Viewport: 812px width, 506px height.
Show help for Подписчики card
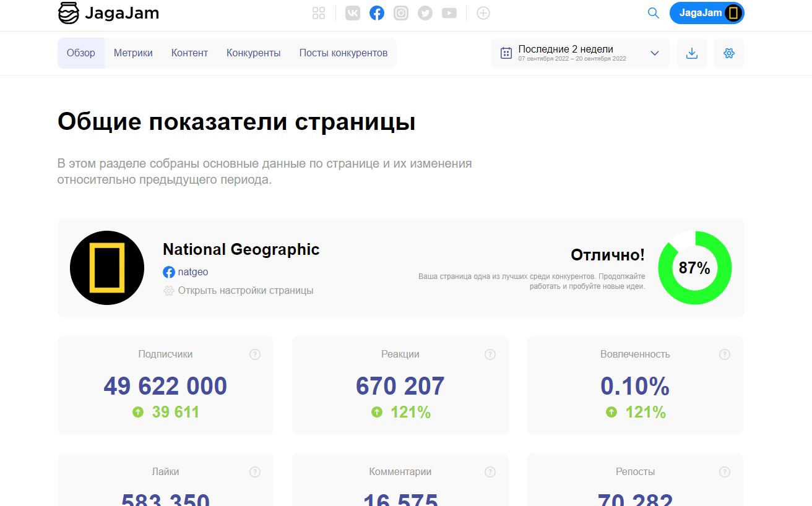[x=255, y=354]
